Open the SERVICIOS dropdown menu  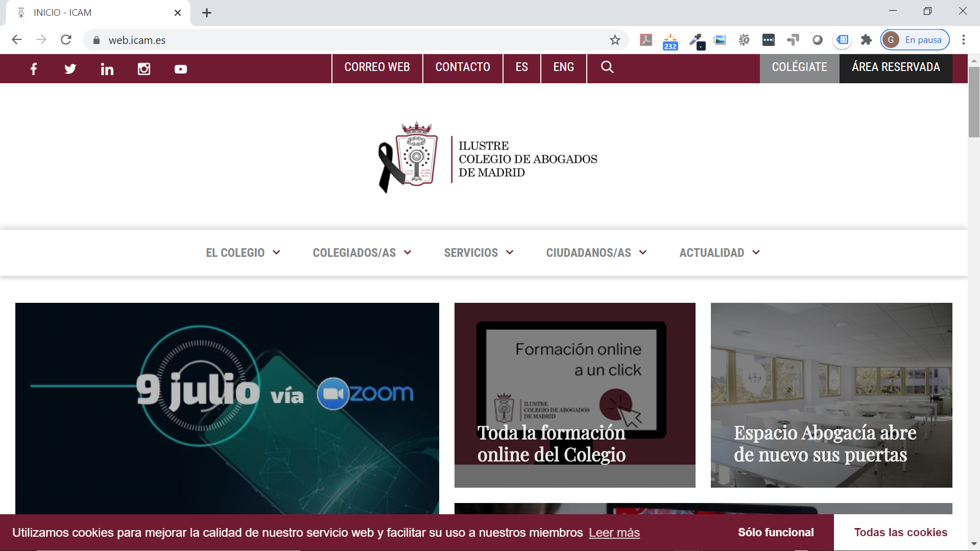click(479, 253)
